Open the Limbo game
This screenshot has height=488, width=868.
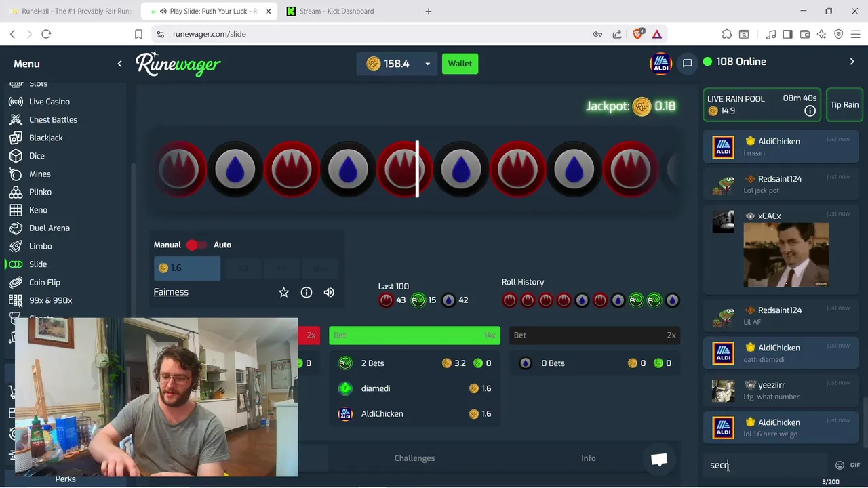40,246
